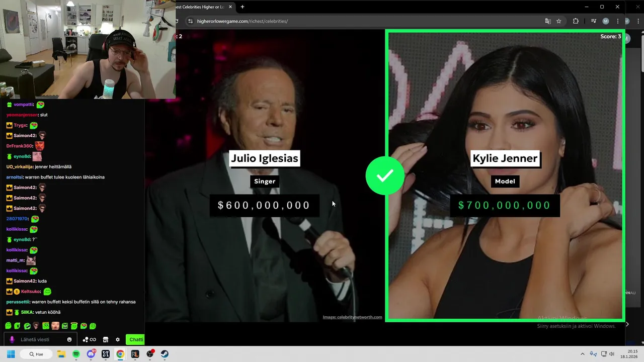Image resolution: width=644 pixels, height=362 pixels.
Task: Show hidden system tray icons
Action: 583,354
